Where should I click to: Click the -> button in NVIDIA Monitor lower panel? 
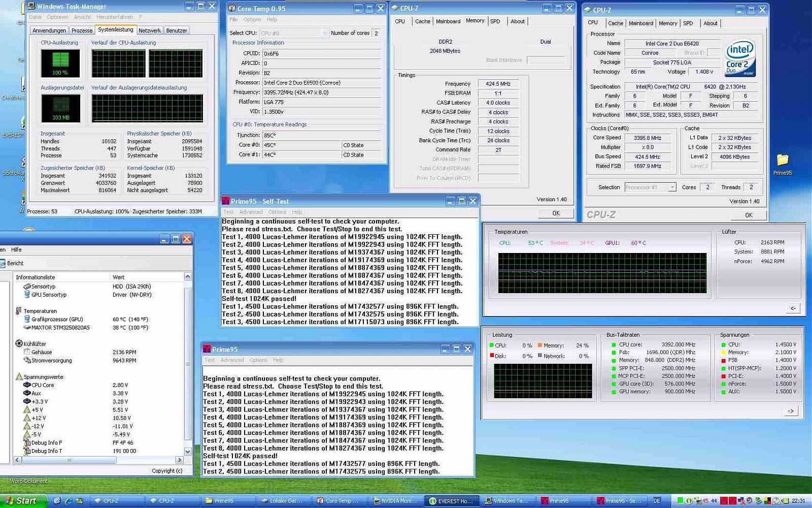click(x=791, y=411)
